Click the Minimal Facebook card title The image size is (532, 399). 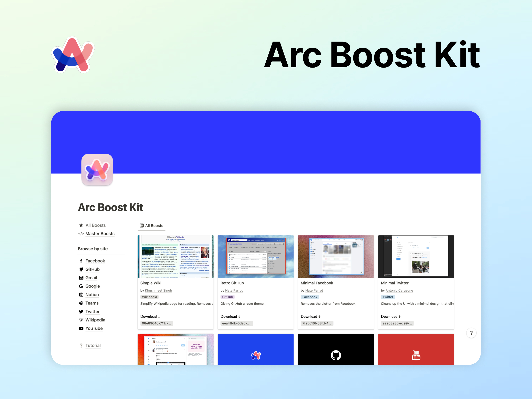pos(317,283)
